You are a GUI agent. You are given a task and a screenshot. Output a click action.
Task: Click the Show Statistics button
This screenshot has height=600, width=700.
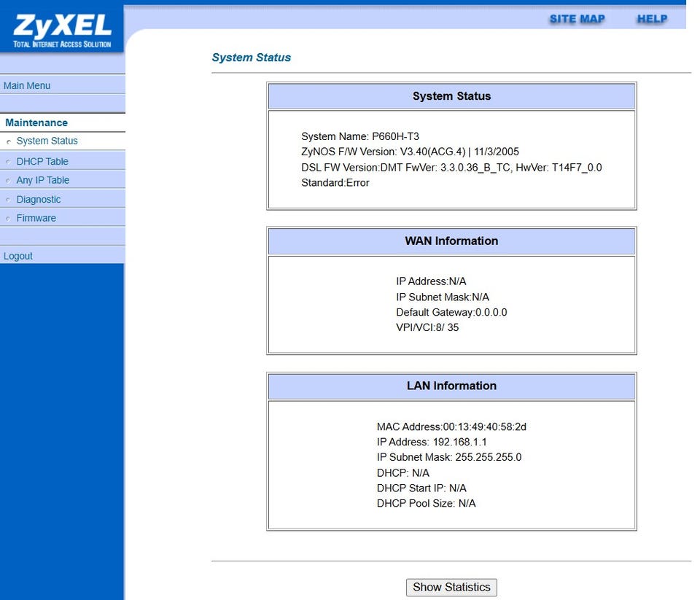click(x=451, y=587)
